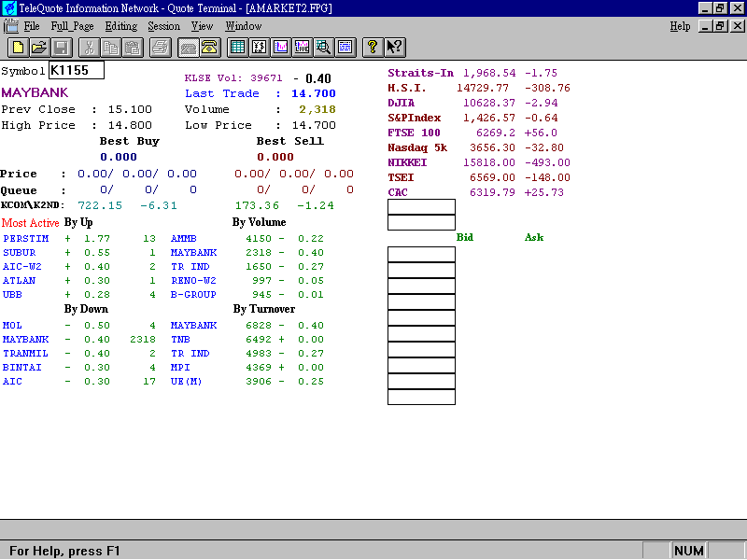Screen dimensions: 747x560
Task: Open the View menu
Action: pos(202,26)
